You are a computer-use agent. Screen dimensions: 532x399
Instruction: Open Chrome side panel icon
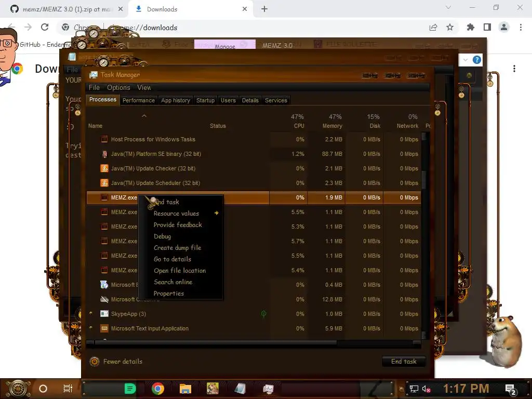tap(487, 27)
